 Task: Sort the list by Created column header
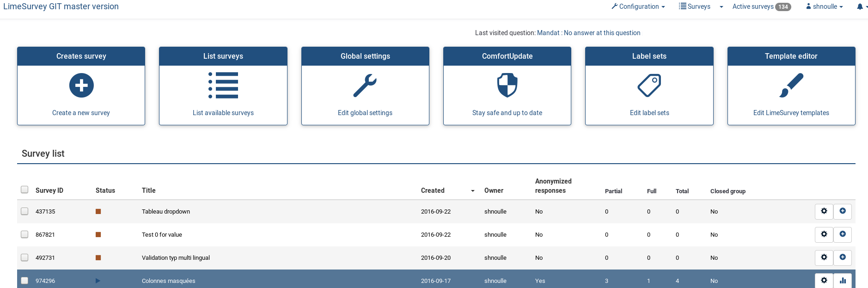433,190
